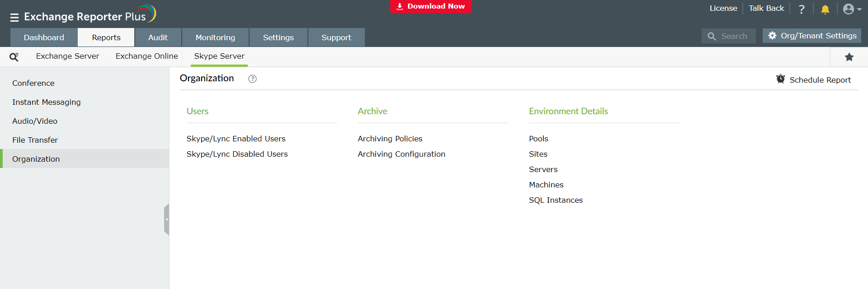Click the Schedule Report alarm clock icon
Image resolution: width=868 pixels, height=289 pixels.
(780, 79)
